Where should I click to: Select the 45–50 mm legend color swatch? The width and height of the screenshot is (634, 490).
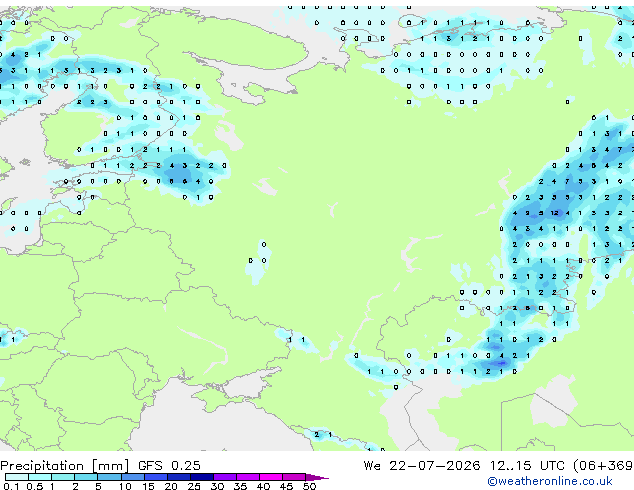pos(294,477)
